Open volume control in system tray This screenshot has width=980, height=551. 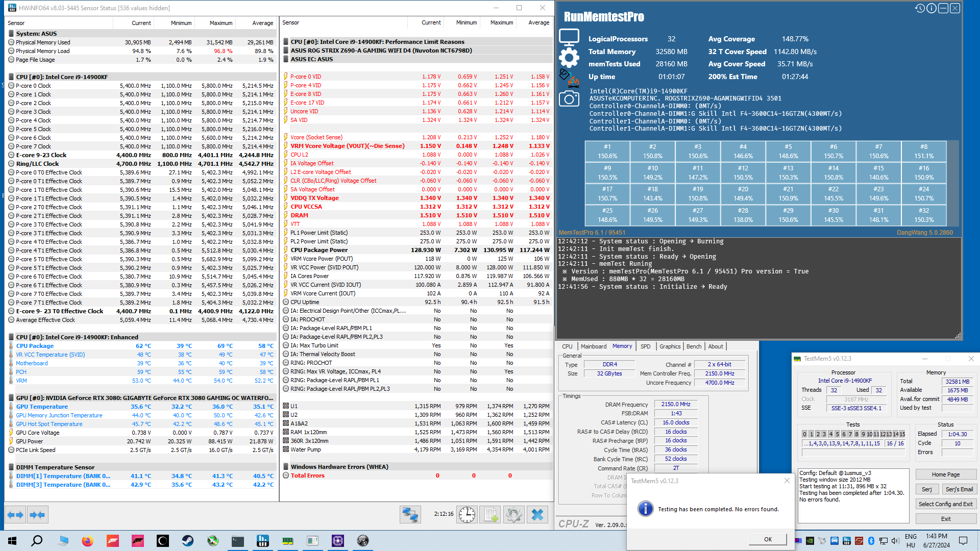[896, 541]
